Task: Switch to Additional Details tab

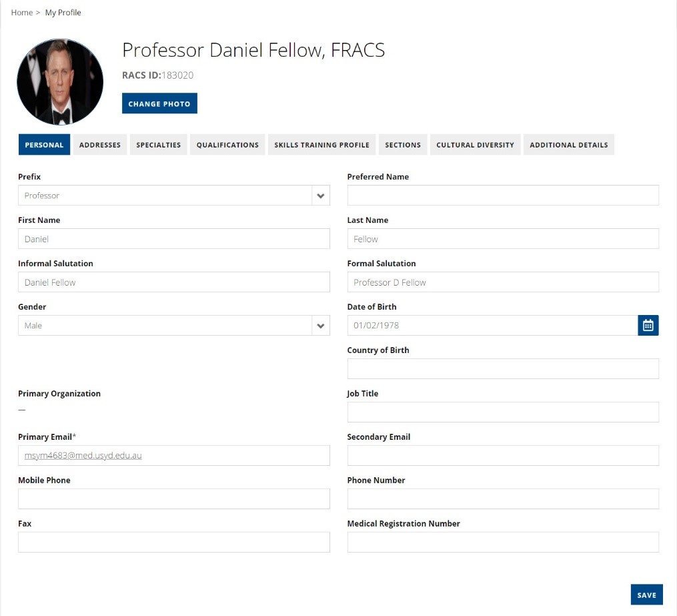Action: coord(568,145)
